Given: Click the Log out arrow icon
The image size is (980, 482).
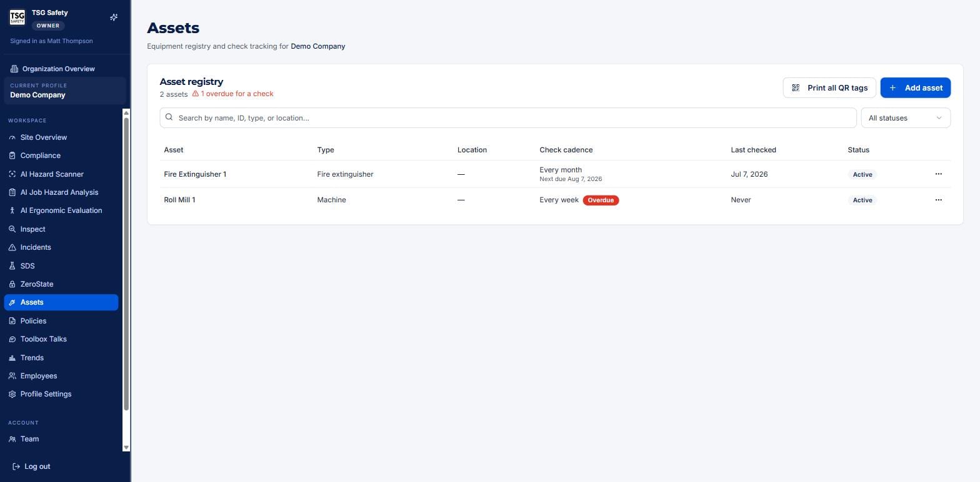Looking at the screenshot, I should click(16, 466).
